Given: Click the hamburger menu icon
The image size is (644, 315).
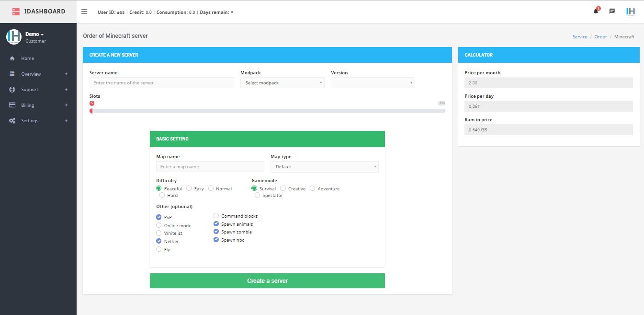Looking at the screenshot, I should point(84,12).
